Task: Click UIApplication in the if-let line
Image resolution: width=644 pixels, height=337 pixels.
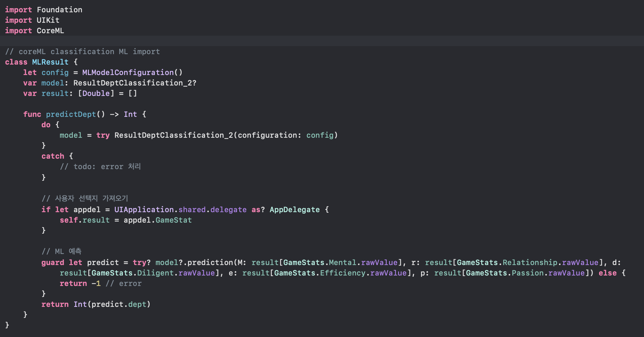Action: point(144,210)
